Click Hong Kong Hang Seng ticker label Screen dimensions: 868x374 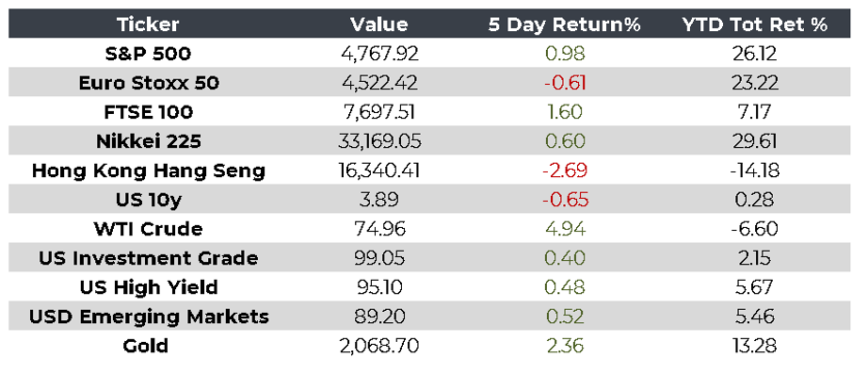point(149,171)
